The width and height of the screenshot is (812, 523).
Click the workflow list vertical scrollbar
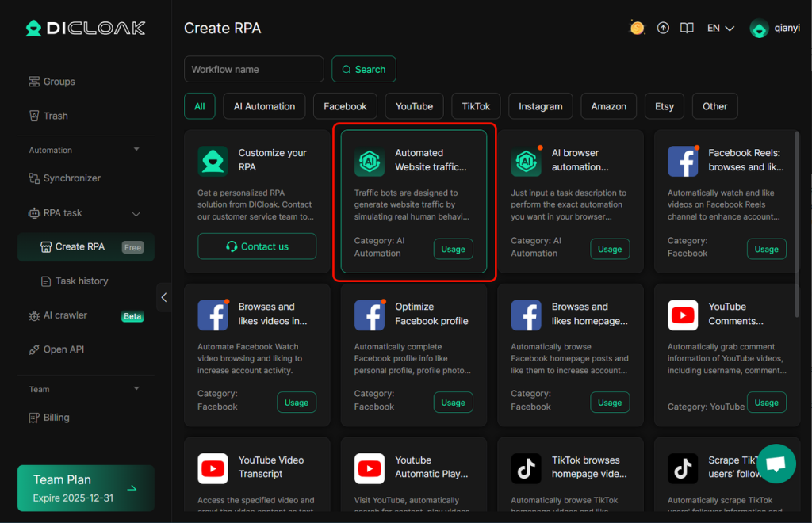[x=797, y=224]
